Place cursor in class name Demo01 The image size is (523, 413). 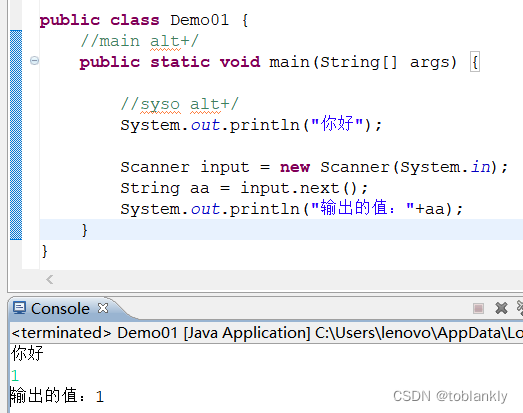199,20
